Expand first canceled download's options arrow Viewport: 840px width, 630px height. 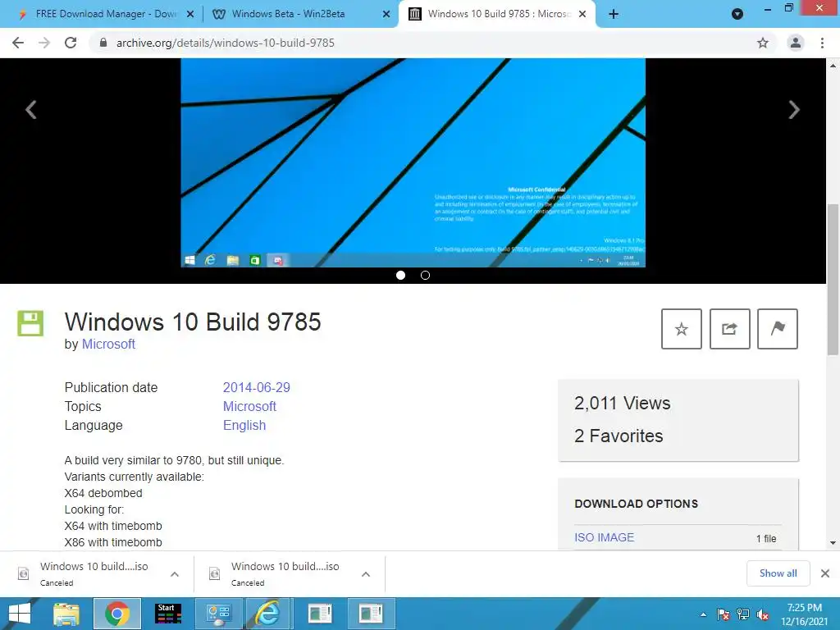[x=175, y=574]
